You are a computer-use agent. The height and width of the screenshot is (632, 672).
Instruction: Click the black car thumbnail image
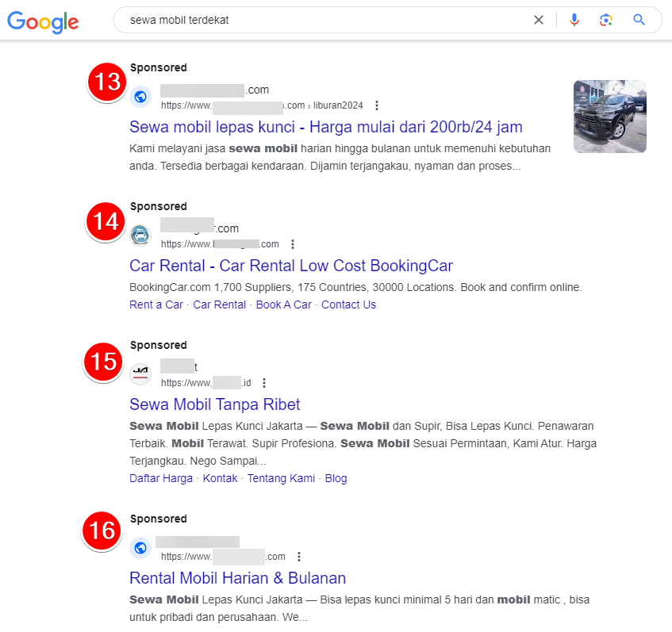(x=610, y=117)
